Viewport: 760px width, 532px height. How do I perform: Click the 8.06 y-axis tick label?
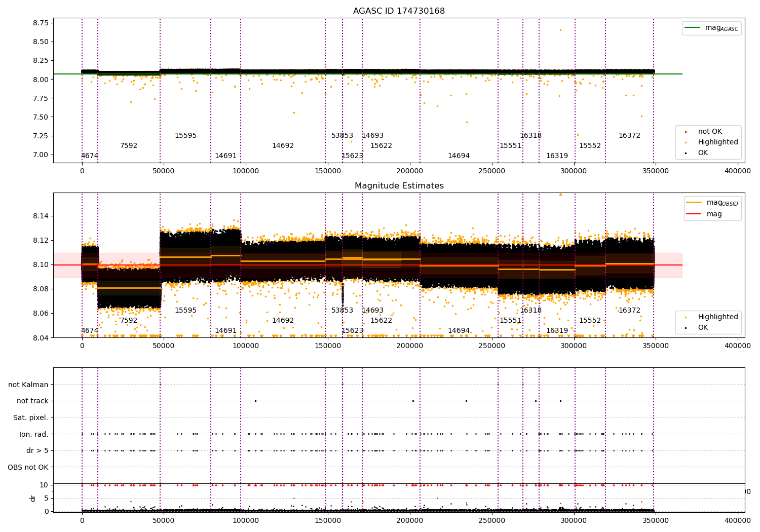[41, 313]
